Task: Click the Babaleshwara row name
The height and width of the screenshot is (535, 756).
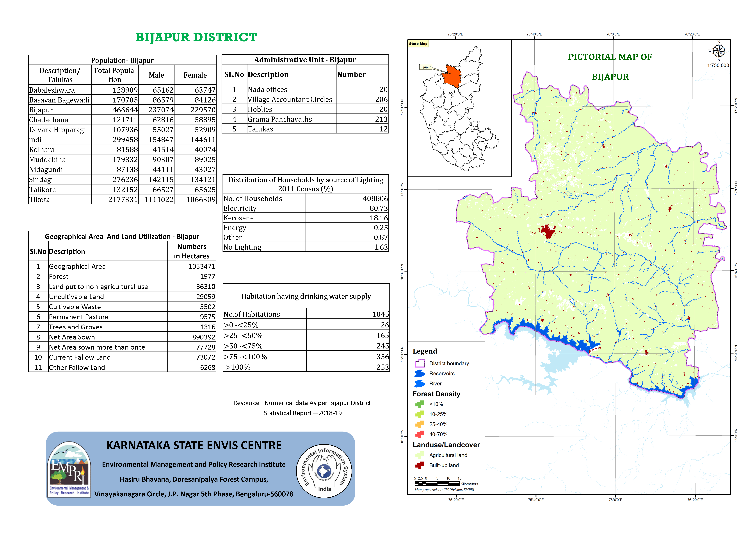Action: tap(52, 90)
